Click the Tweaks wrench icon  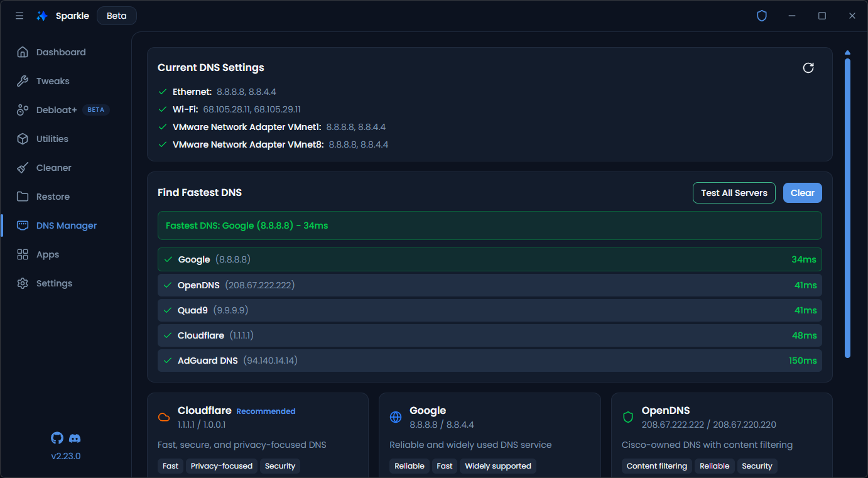click(x=23, y=81)
